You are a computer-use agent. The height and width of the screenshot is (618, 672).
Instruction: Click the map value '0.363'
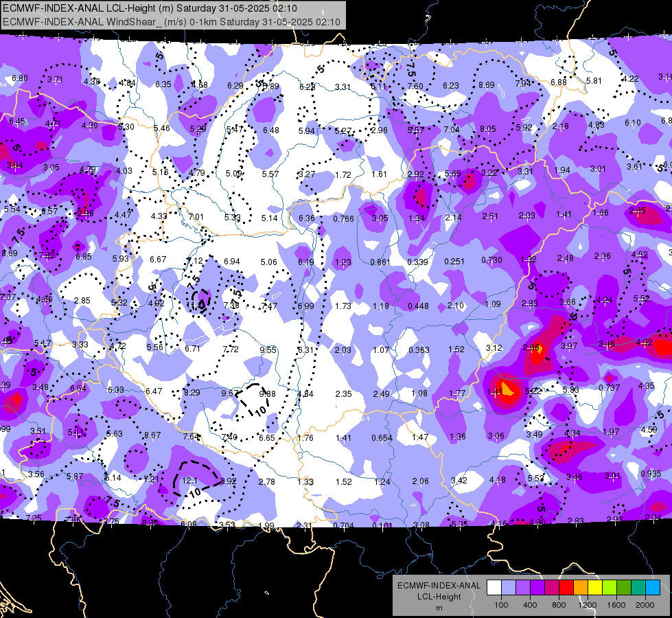(x=419, y=350)
